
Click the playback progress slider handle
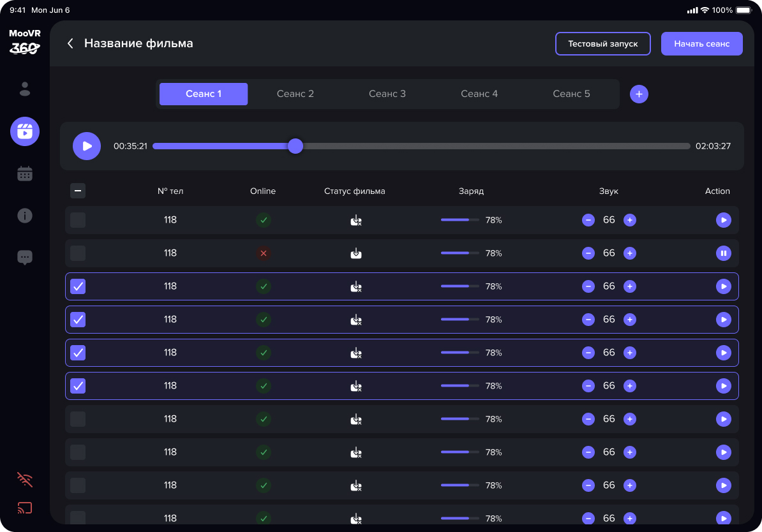[295, 146]
